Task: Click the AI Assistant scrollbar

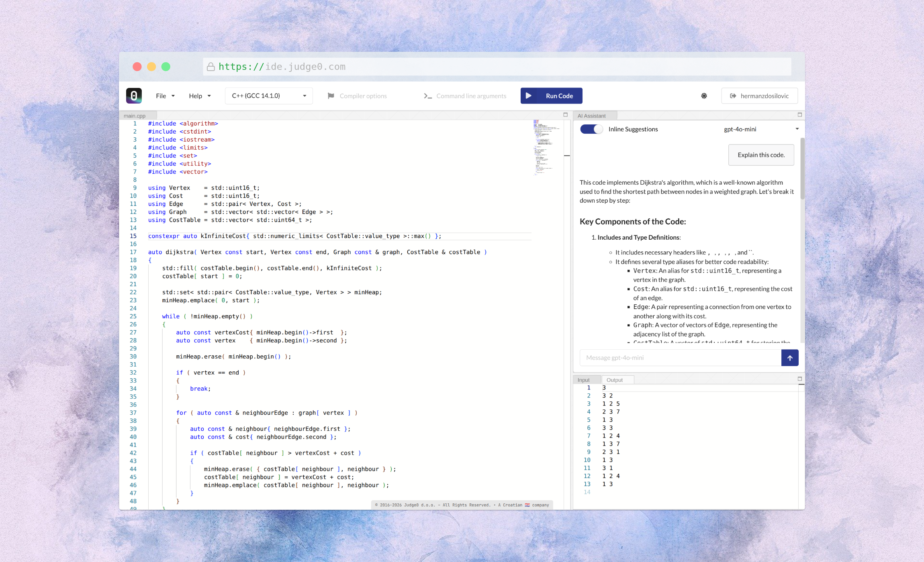Action: click(802, 169)
